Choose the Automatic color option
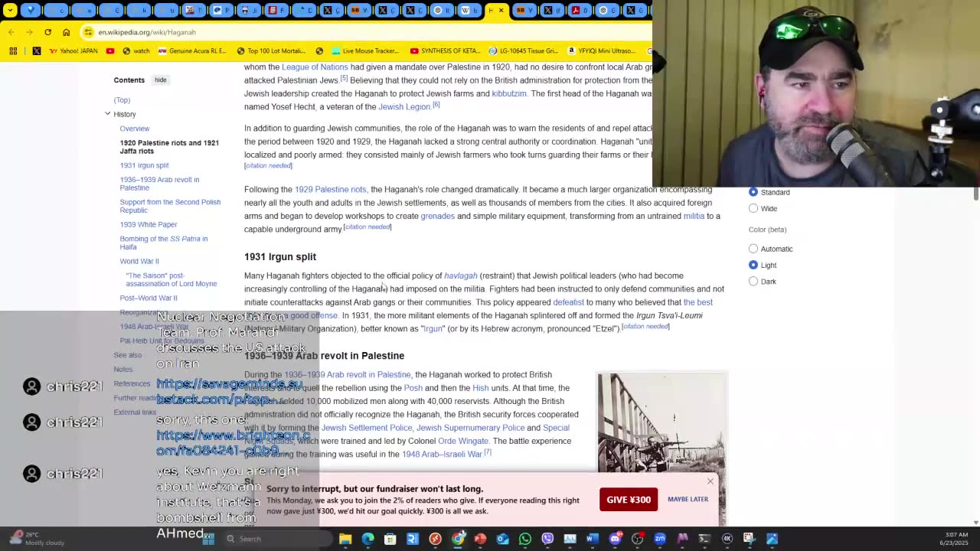The width and height of the screenshot is (980, 551). 753,249
